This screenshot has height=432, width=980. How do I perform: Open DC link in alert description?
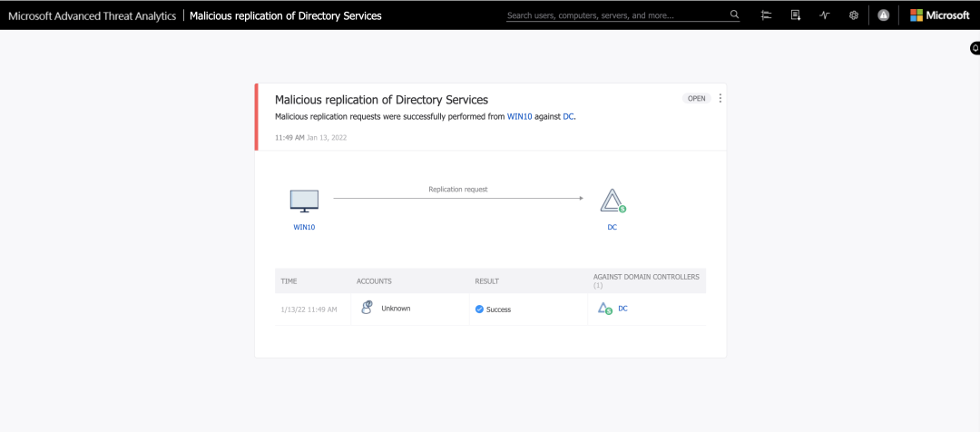tap(568, 116)
